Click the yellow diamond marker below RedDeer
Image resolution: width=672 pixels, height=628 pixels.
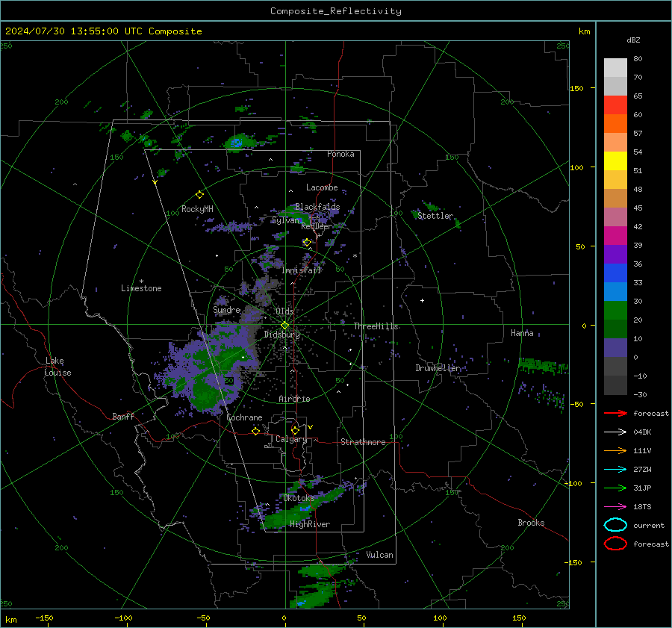pos(307,243)
